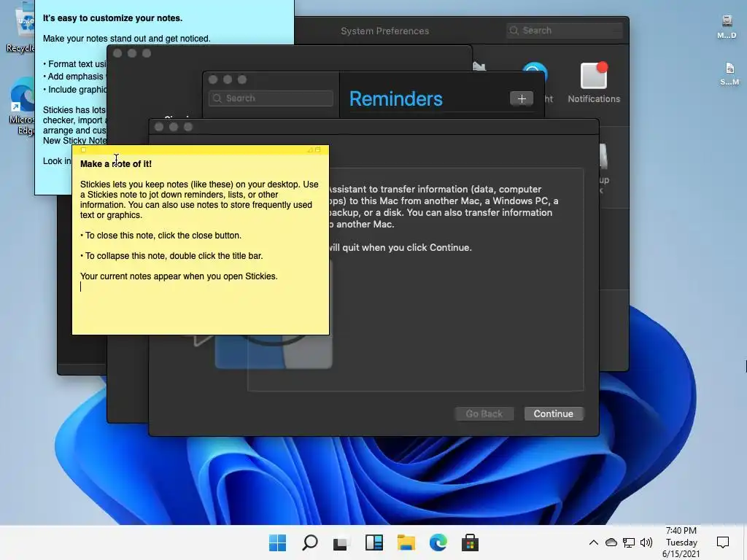Open the Windows Start menu
This screenshot has width=747, height=560.
pos(277,542)
